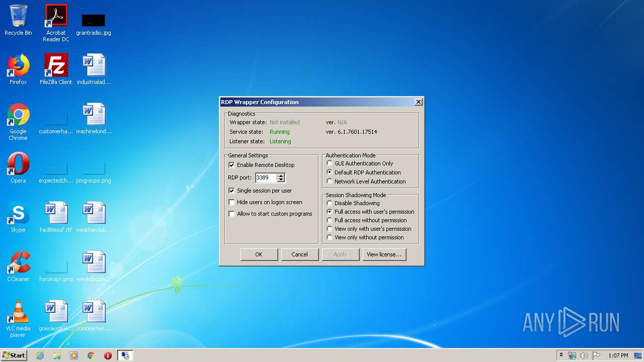
Task: Click the Chrome icon in taskbar
Action: coord(91,355)
